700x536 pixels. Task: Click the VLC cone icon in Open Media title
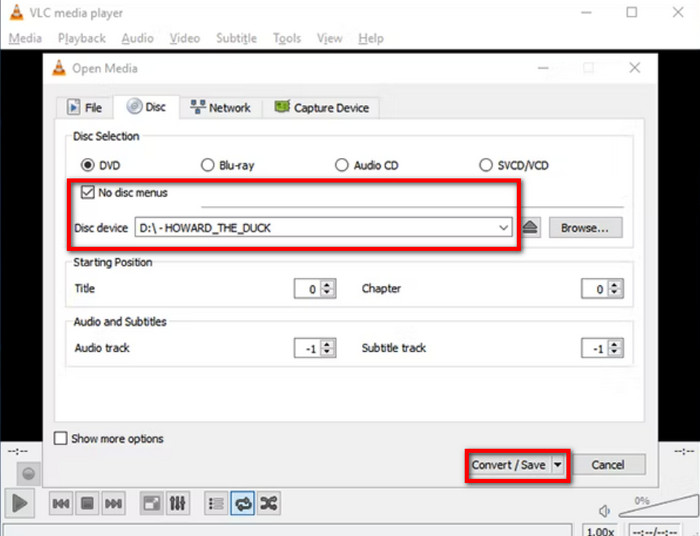[59, 68]
